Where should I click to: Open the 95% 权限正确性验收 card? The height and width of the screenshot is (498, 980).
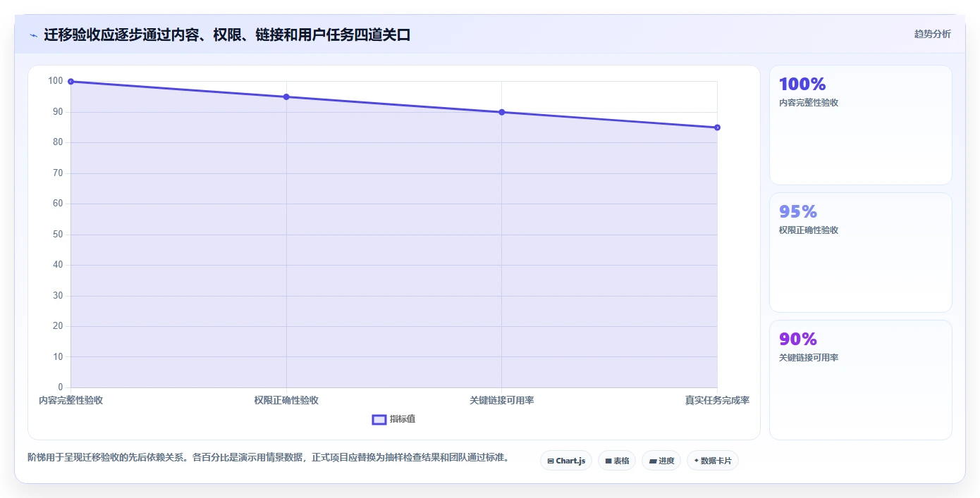tap(860, 252)
